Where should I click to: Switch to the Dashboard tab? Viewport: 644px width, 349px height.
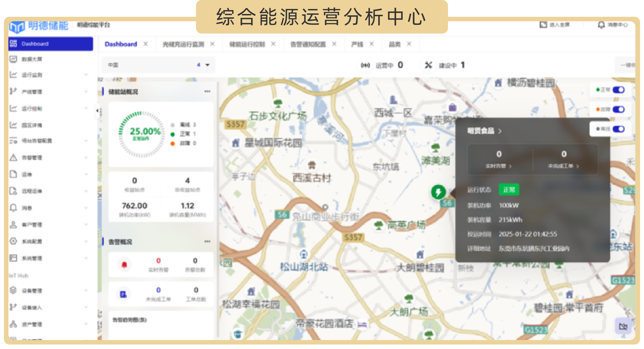tap(121, 44)
